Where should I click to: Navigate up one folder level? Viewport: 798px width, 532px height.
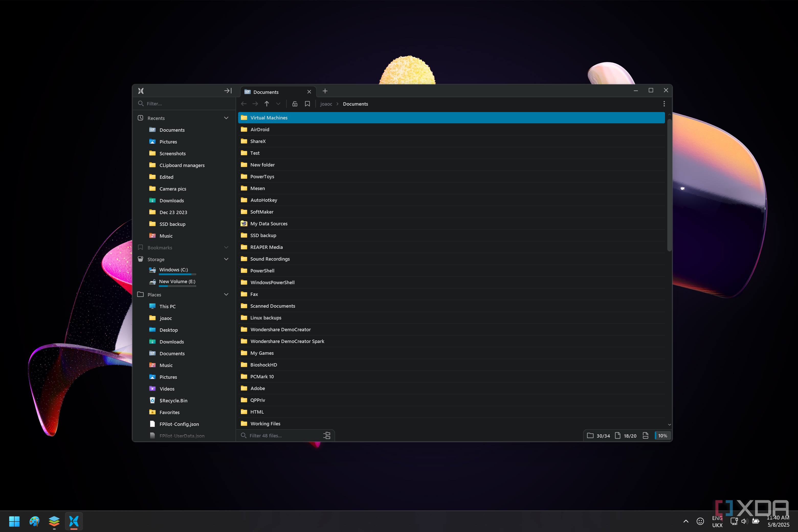[x=267, y=104]
